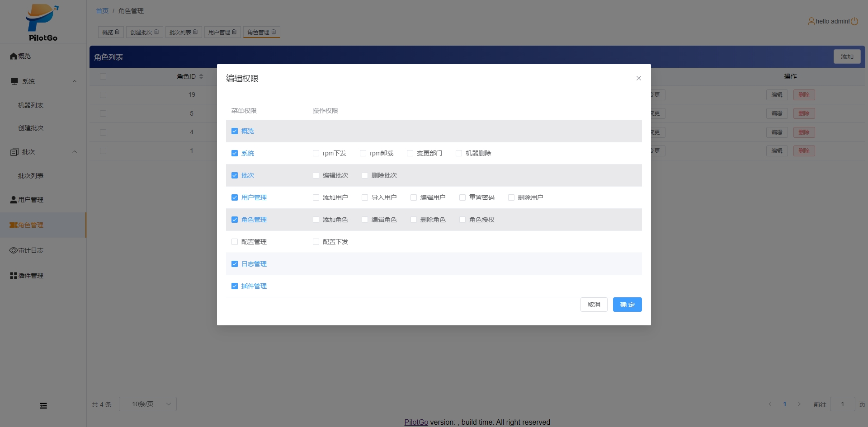
Task: Click the sort arrows beside 角色ID
Action: 201,76
